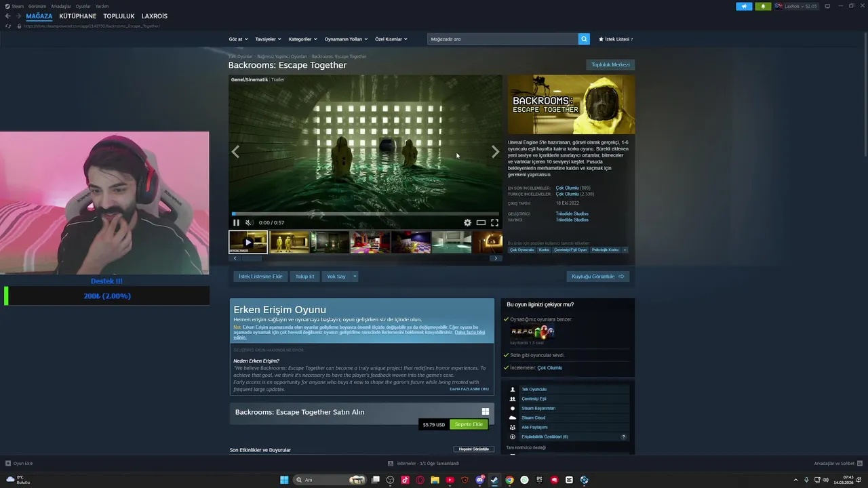Expand the Göz at dropdown
Screen dimensions: 868x488
[x=239, y=39]
